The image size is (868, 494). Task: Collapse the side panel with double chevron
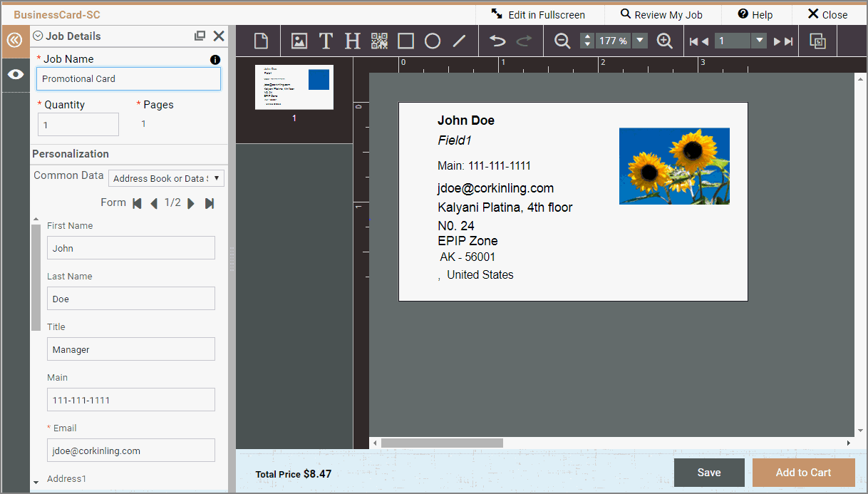(15, 41)
